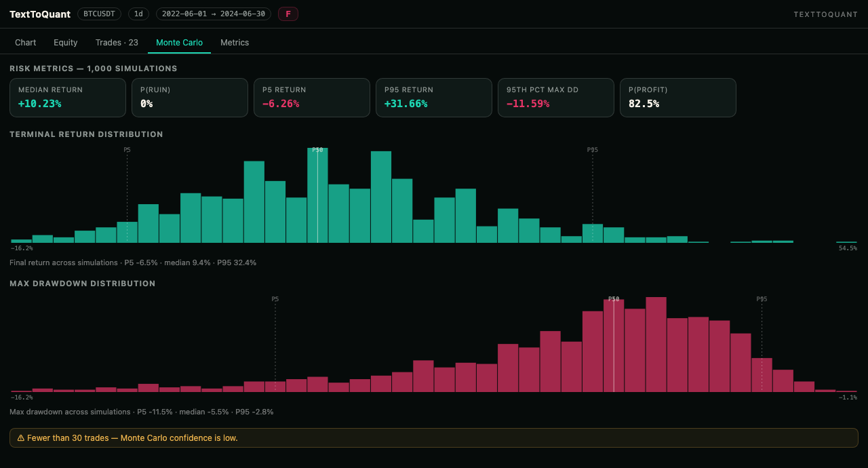
Task: Click the Terminal Return Distribution heading
Action: 86,134
